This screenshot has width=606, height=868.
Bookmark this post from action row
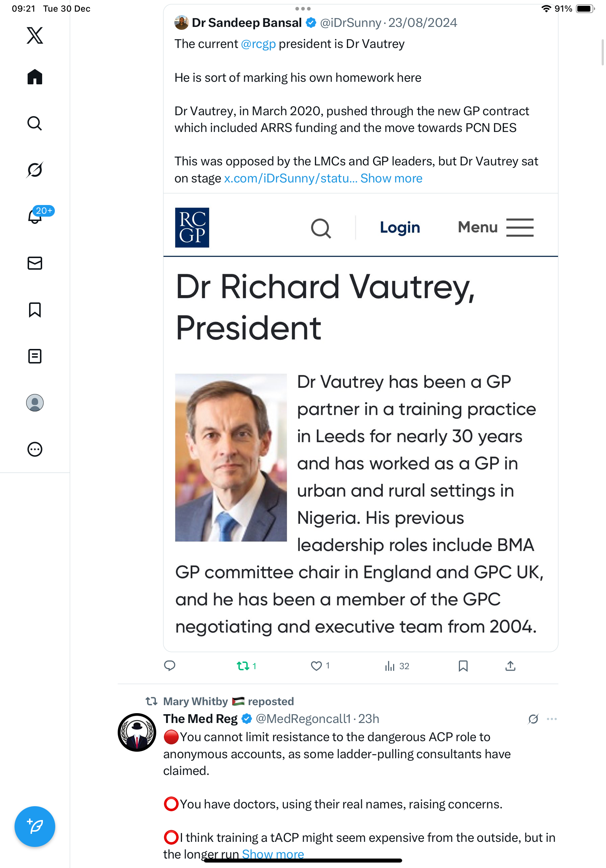[x=463, y=666]
